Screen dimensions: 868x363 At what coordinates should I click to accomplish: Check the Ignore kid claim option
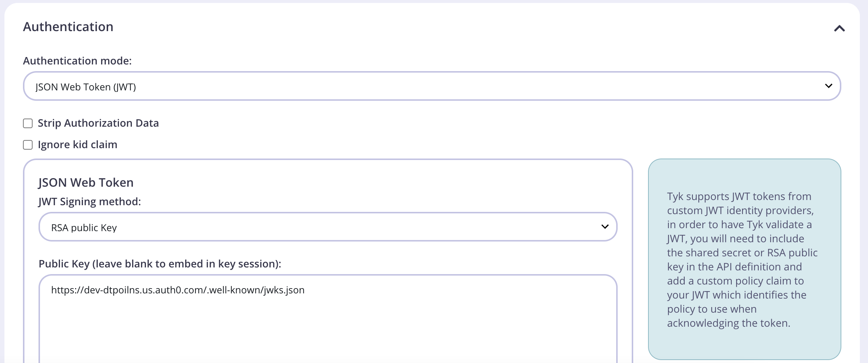(x=27, y=145)
